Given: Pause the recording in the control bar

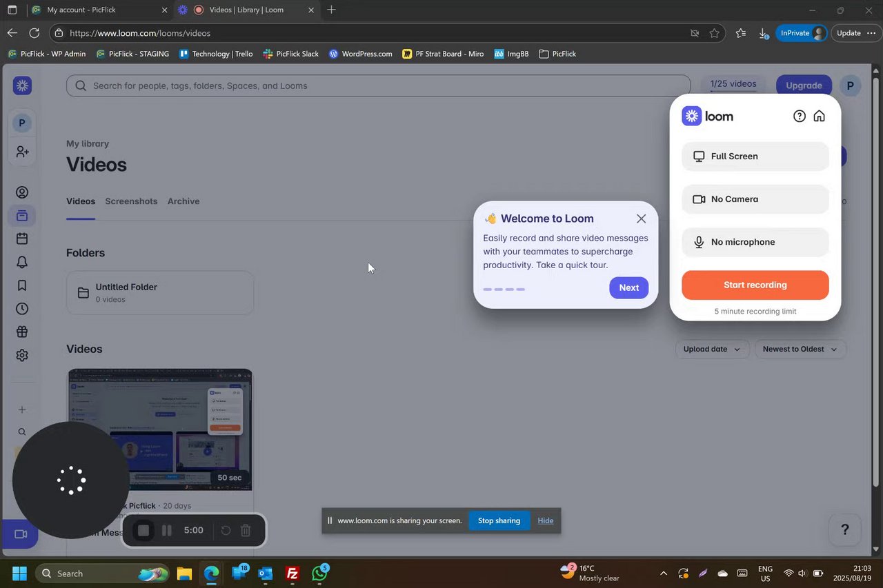Looking at the screenshot, I should tap(166, 531).
